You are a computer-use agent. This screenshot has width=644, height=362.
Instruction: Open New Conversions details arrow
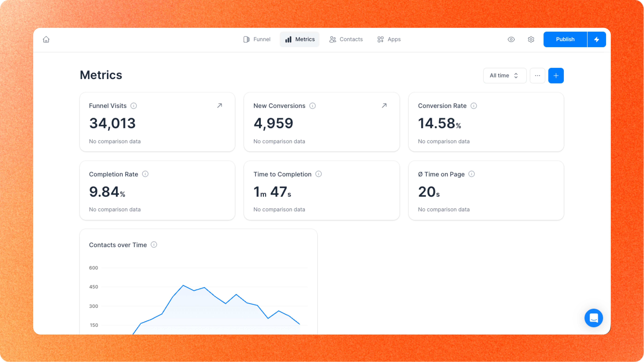click(384, 105)
